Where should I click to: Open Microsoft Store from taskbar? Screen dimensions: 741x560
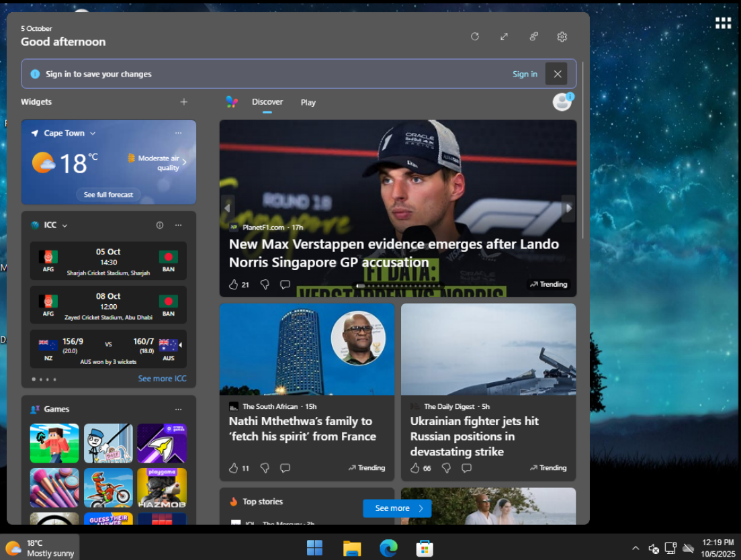pyautogui.click(x=425, y=548)
